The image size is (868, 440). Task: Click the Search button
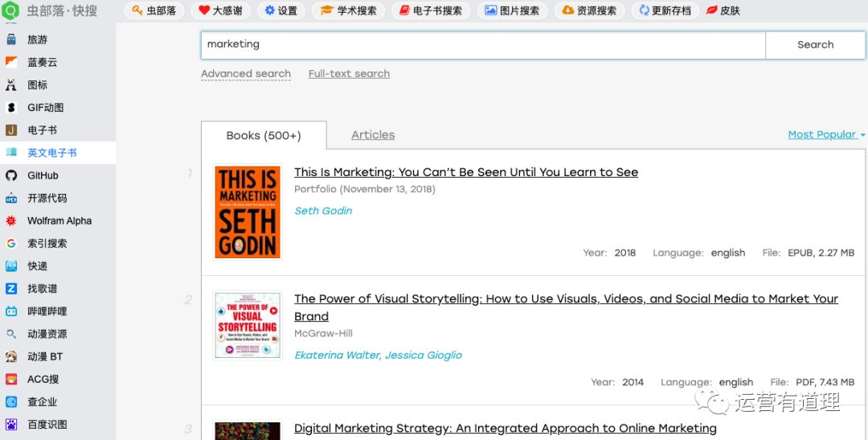tap(815, 45)
